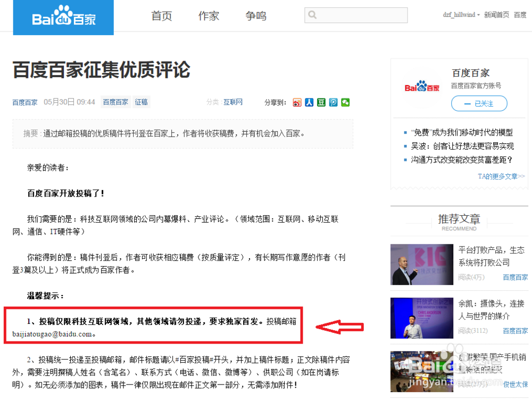532x400 pixels.
Task: Share article to Renren
Action: click(309, 103)
